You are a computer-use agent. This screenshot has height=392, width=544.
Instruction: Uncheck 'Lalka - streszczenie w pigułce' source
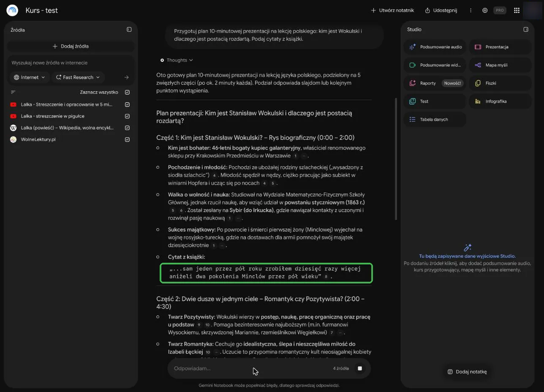[127, 116]
